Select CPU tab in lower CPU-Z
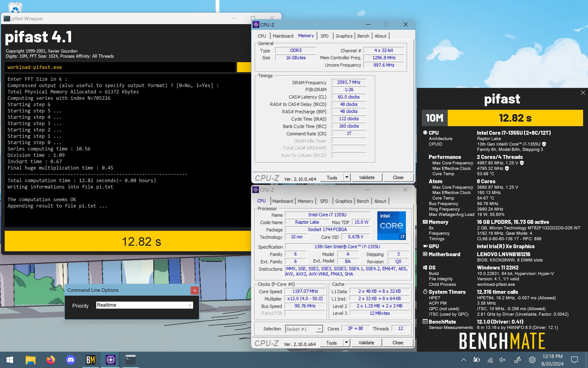 click(x=262, y=201)
